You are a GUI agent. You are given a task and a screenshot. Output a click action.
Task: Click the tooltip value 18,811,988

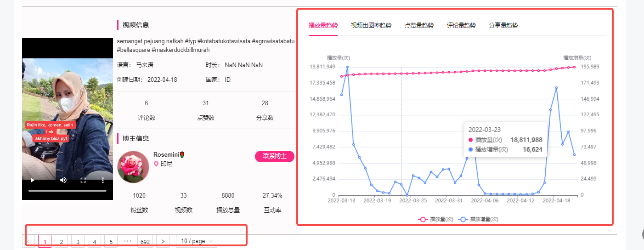click(x=526, y=140)
